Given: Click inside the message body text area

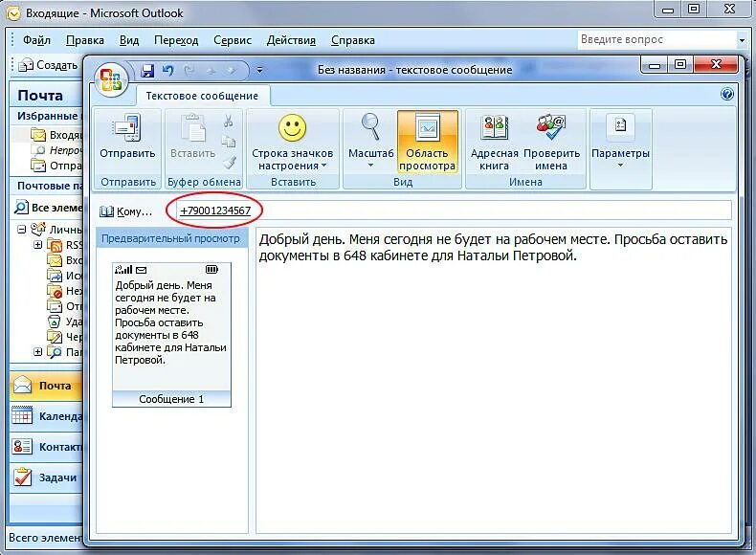Looking at the screenshot, I should 493,380.
